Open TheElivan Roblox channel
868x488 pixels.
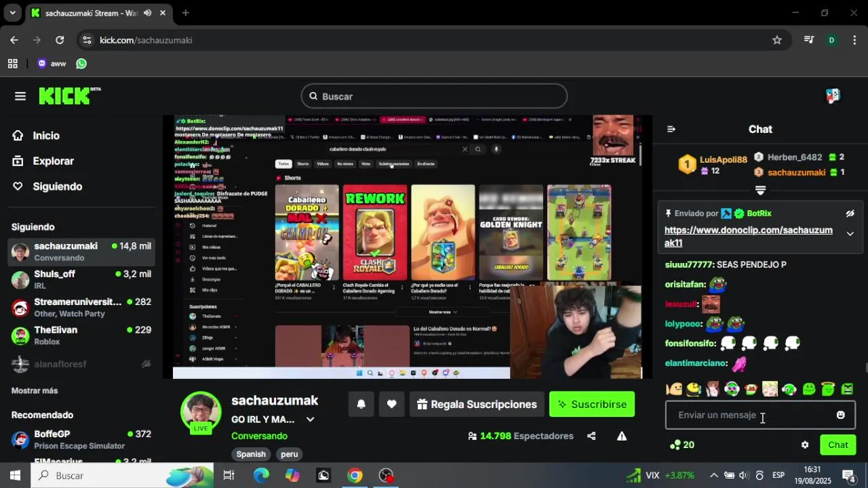tap(81, 335)
